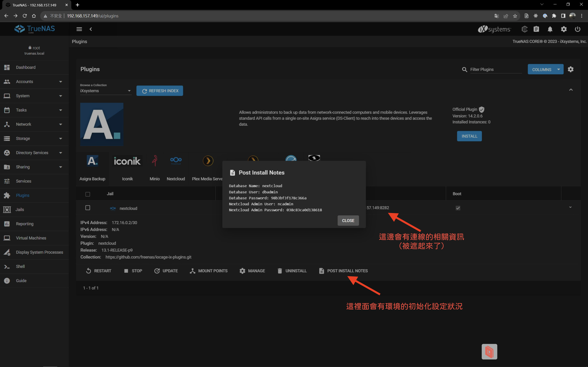Image resolution: width=588 pixels, height=367 pixels.
Task: Click the plugins table settings gear
Action: click(570, 70)
